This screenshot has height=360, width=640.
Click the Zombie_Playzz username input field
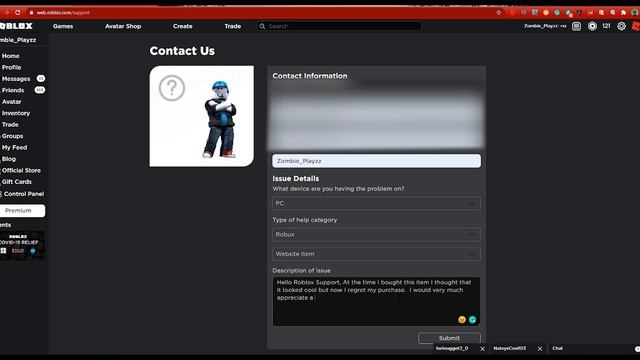tap(376, 161)
